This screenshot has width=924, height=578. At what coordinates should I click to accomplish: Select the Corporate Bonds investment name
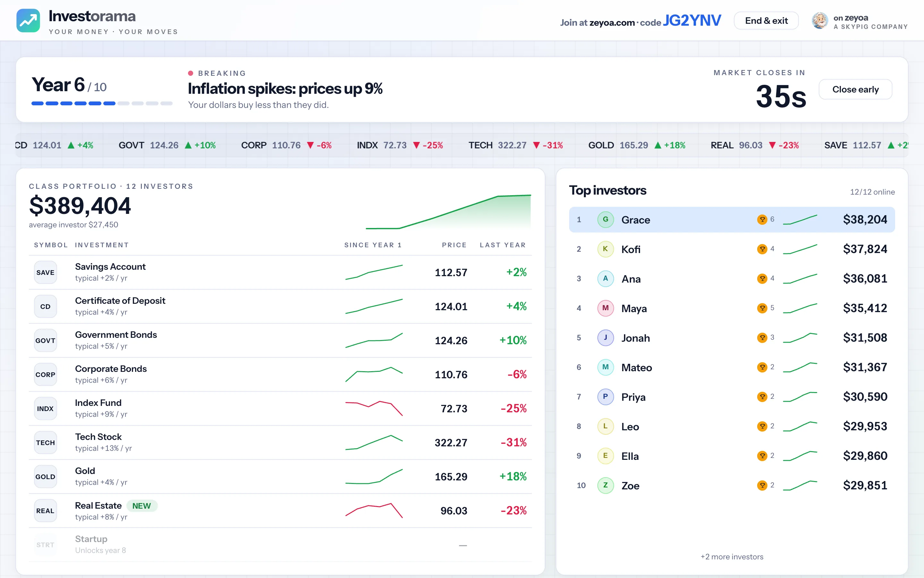111,369
